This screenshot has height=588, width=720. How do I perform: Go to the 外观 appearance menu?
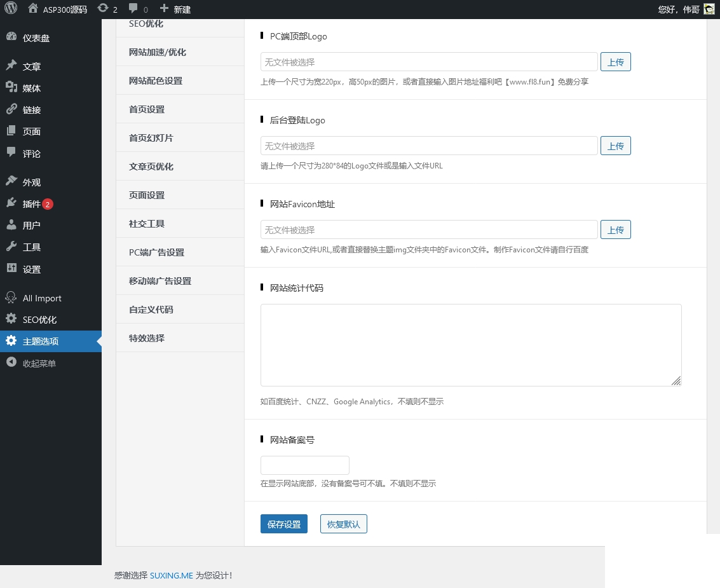coord(32,182)
